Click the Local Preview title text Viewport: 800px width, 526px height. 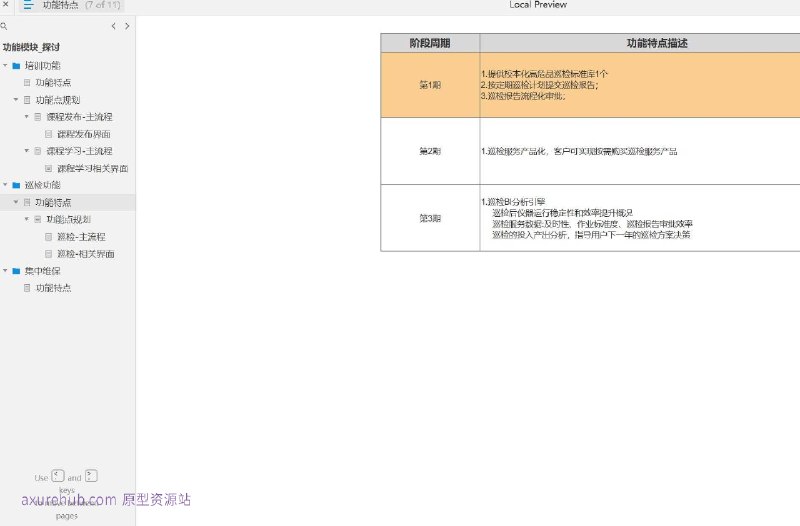coord(538,5)
